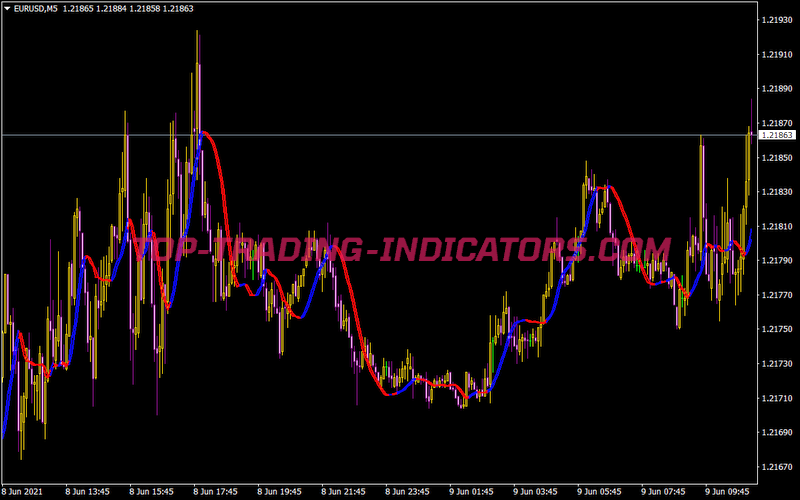Click the 1.21810 price scale label

click(777, 226)
